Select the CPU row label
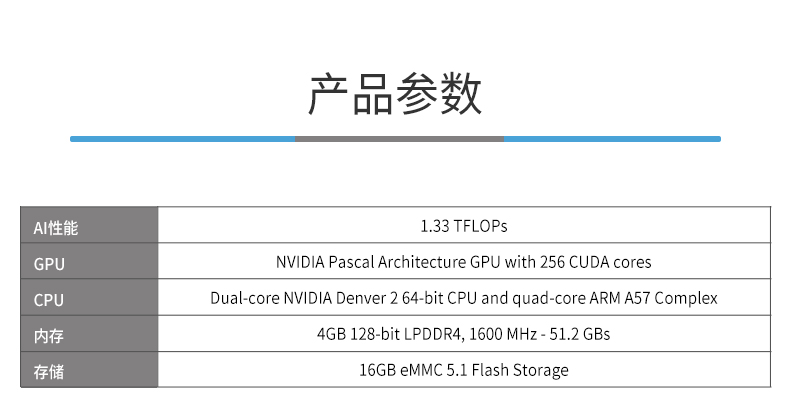The height and width of the screenshot is (415, 790). pos(49,300)
